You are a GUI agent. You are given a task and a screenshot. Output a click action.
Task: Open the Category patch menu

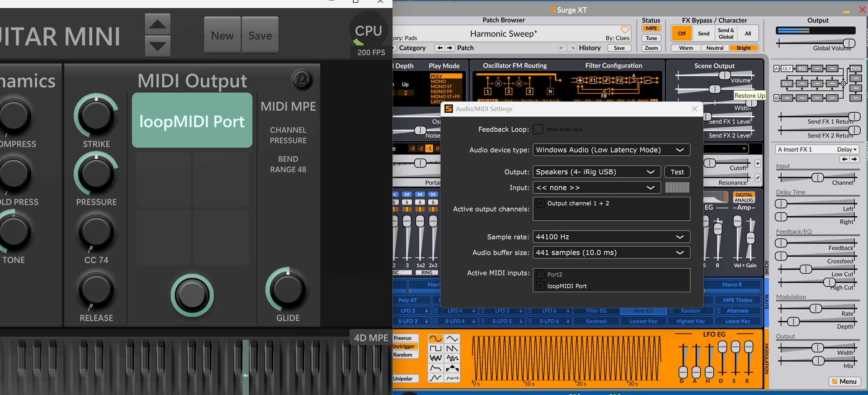(412, 48)
